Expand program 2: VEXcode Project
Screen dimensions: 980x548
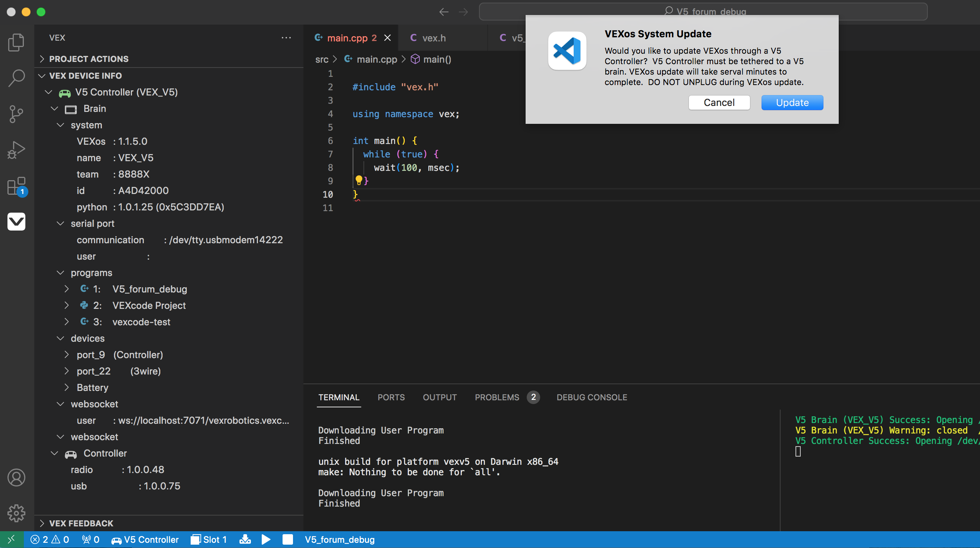[x=67, y=306]
